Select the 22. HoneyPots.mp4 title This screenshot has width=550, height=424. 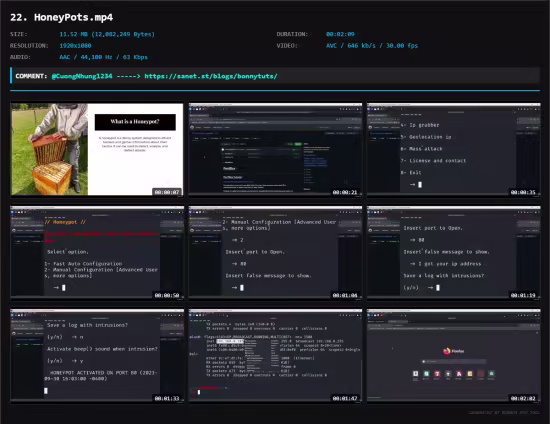pyautogui.click(x=62, y=18)
